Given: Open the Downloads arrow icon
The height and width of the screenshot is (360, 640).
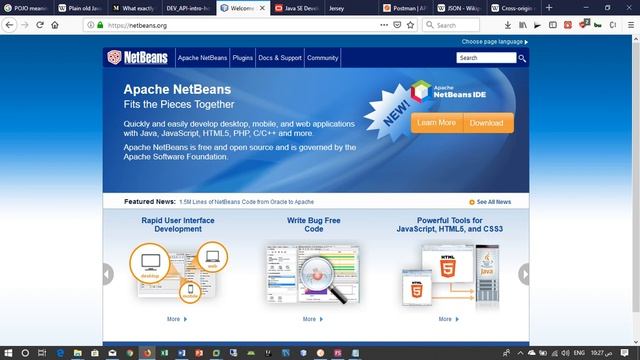Looking at the screenshot, I should (x=507, y=25).
